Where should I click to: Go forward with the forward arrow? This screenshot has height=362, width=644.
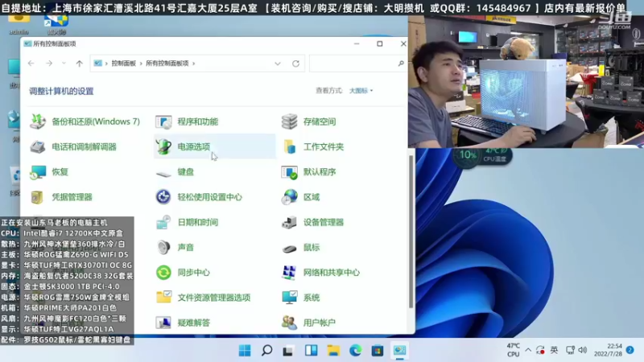pyautogui.click(x=49, y=64)
